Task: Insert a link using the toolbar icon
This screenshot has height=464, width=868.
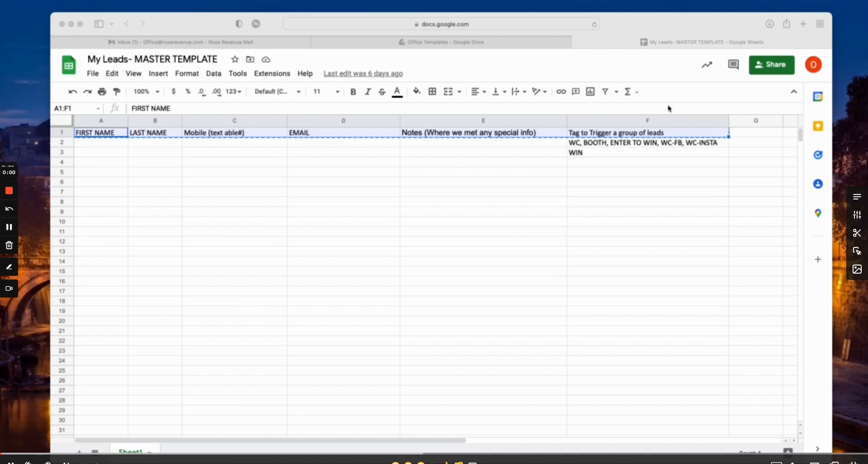Action: point(561,91)
